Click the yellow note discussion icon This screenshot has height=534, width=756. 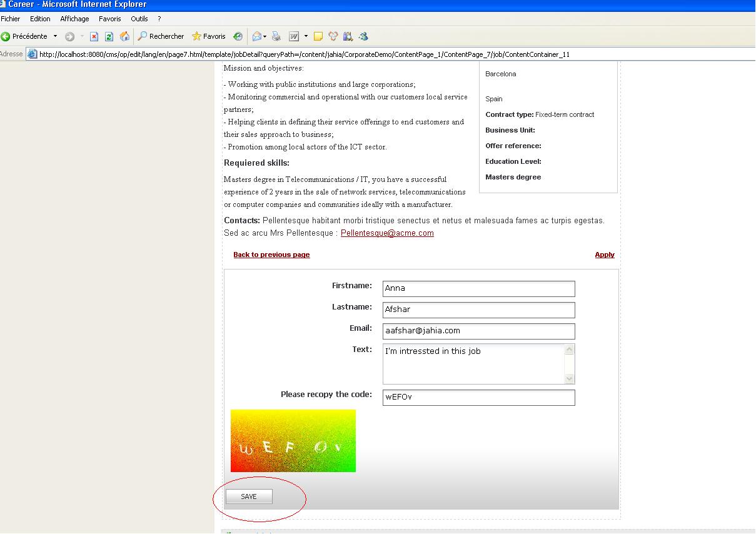[318, 36]
